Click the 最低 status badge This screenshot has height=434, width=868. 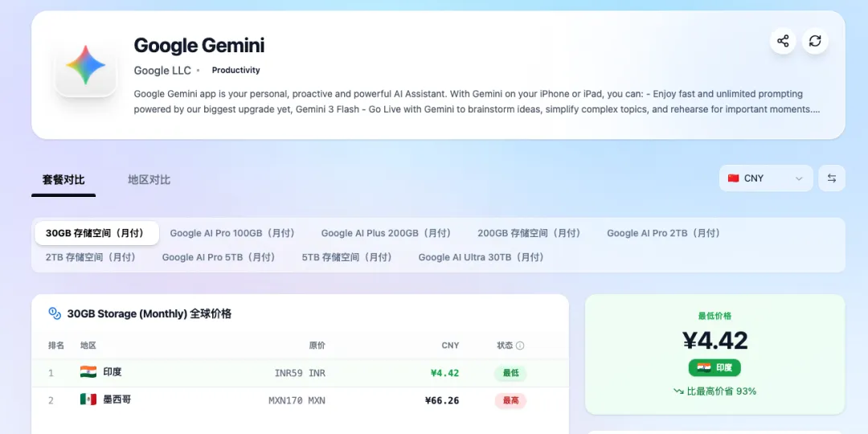[x=510, y=373]
